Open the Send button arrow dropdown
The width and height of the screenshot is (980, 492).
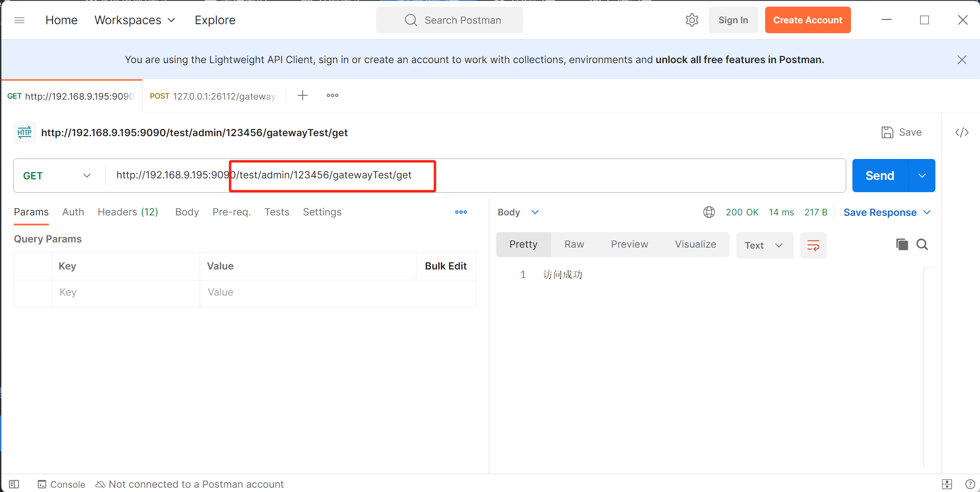922,176
